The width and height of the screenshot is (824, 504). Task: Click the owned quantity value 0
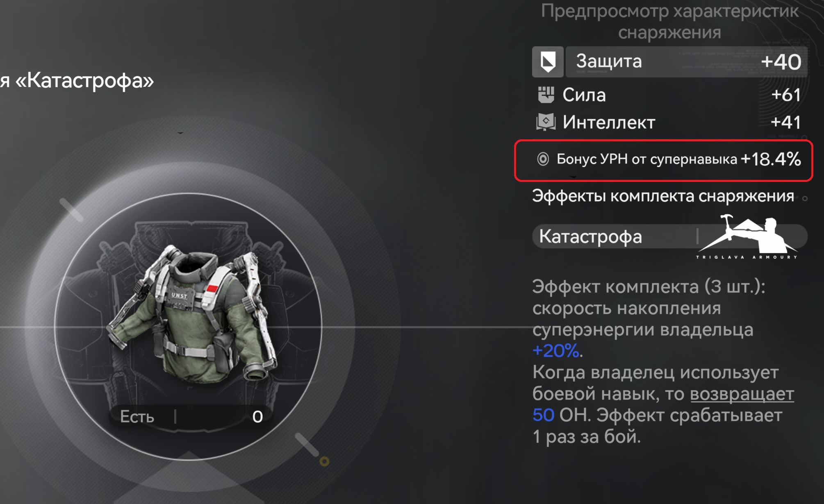coord(257,417)
